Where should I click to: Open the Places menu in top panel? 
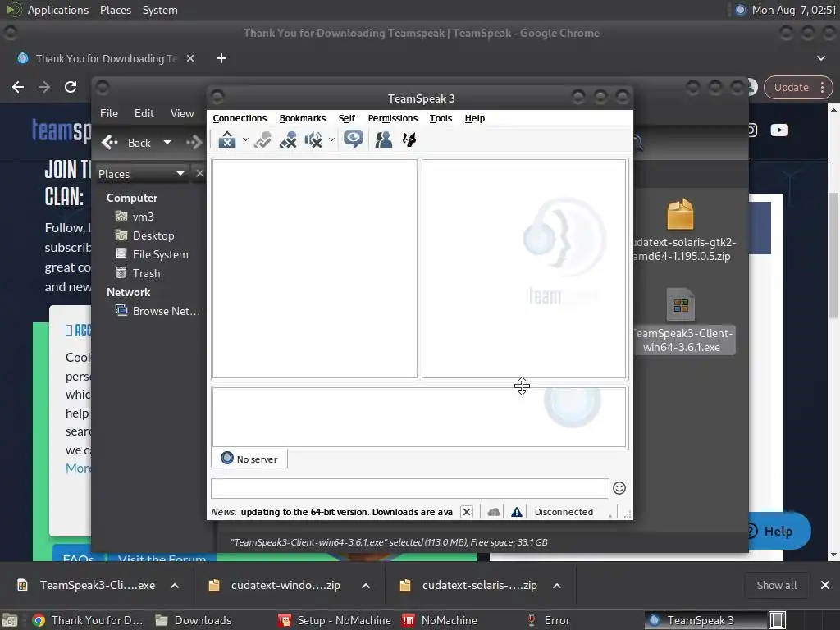[x=115, y=10]
